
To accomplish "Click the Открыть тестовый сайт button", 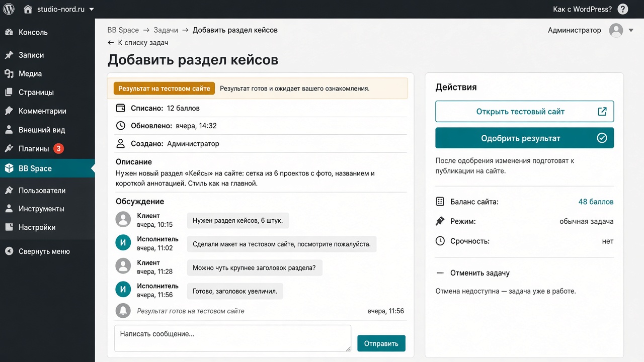I will [x=524, y=112].
